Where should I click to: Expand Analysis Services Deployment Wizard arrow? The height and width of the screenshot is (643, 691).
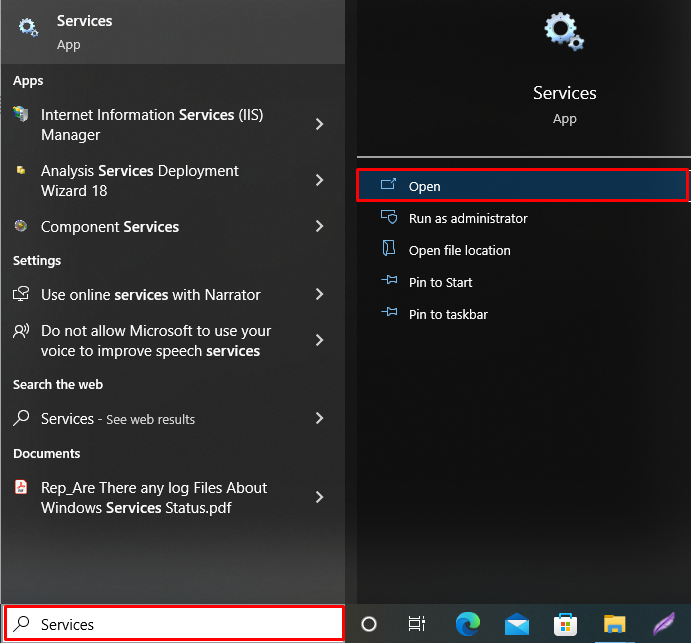click(x=319, y=180)
